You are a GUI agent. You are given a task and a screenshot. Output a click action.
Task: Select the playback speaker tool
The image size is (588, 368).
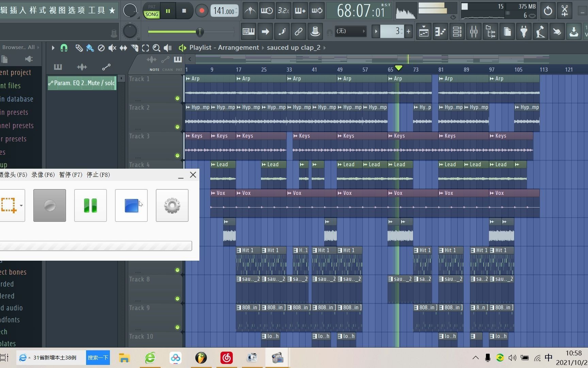click(168, 48)
